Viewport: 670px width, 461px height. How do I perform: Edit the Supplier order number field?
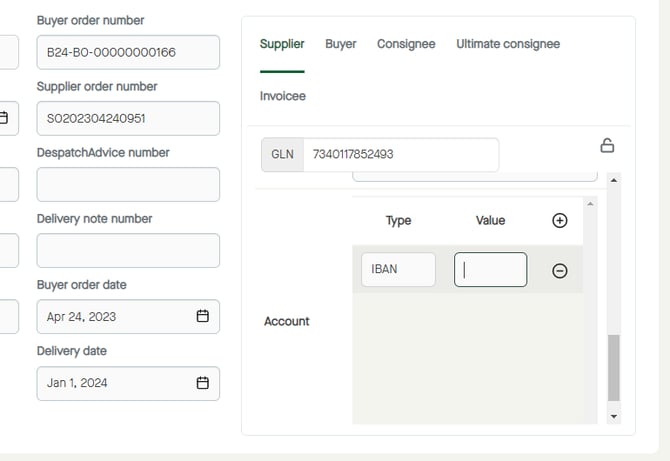pos(128,118)
